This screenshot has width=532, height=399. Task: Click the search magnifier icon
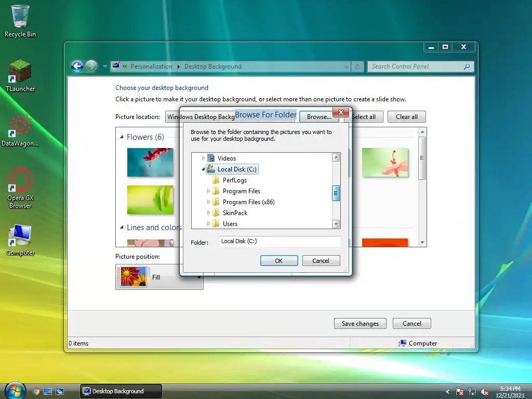click(x=467, y=66)
